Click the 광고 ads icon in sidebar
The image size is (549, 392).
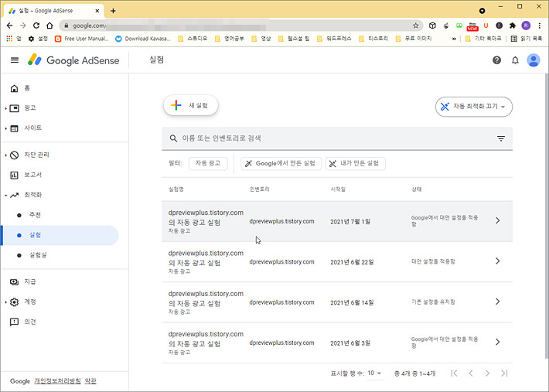coord(14,108)
